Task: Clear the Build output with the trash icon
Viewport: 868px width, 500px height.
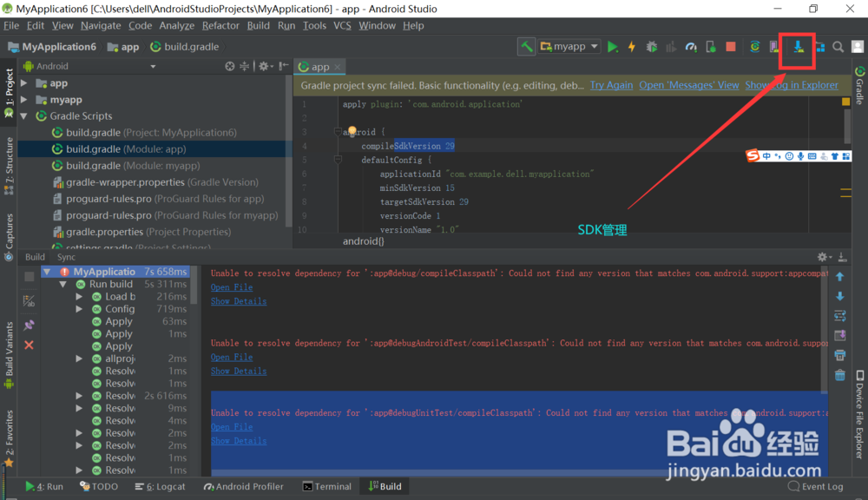Action: pyautogui.click(x=840, y=374)
